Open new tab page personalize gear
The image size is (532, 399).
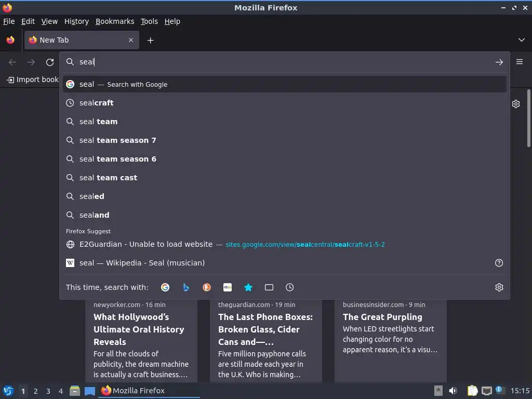click(516, 104)
